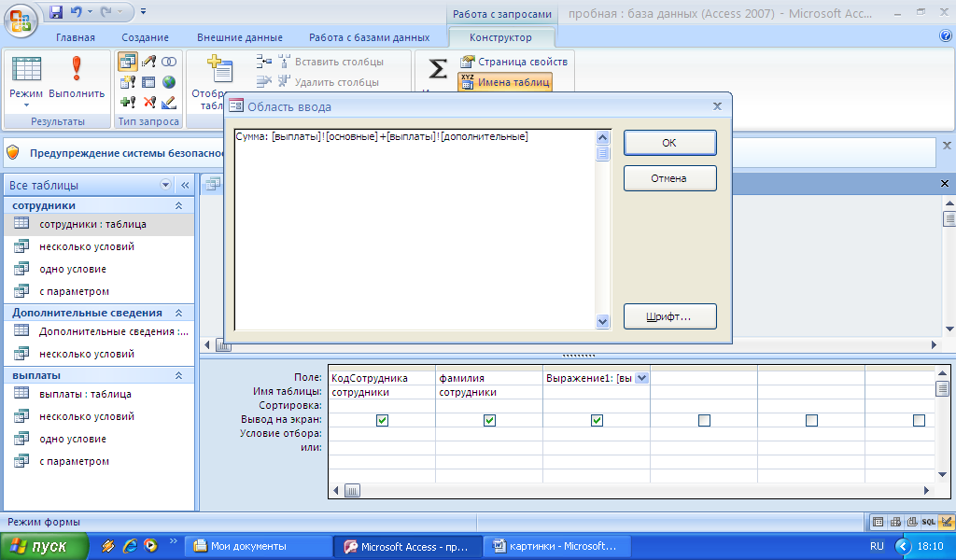This screenshot has height=560, width=956.
Task: Choose the Union query two-circles icon
Action: pos(169,62)
